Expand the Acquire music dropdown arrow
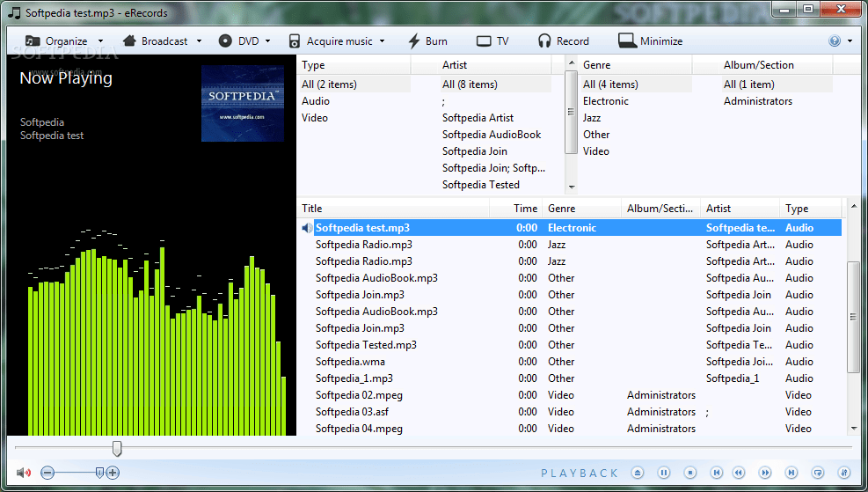Screen dimensions: 868x492 pos(382,41)
